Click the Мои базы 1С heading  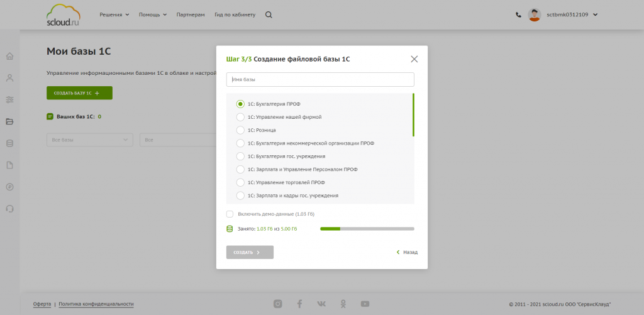[x=79, y=52]
